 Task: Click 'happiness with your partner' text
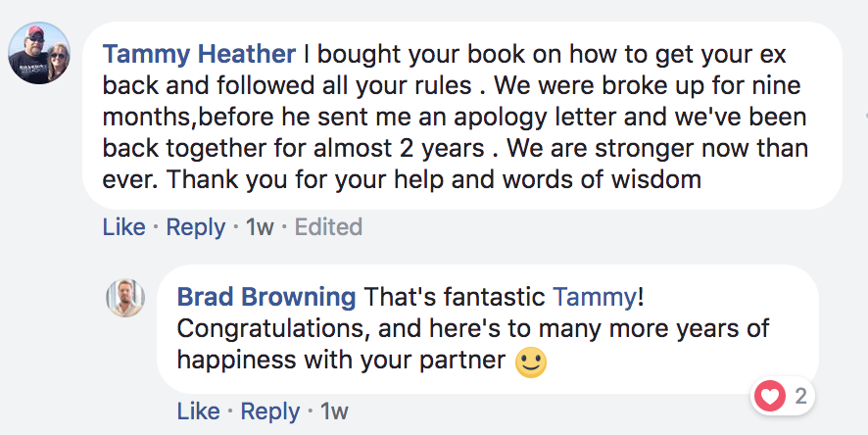pos(341,361)
